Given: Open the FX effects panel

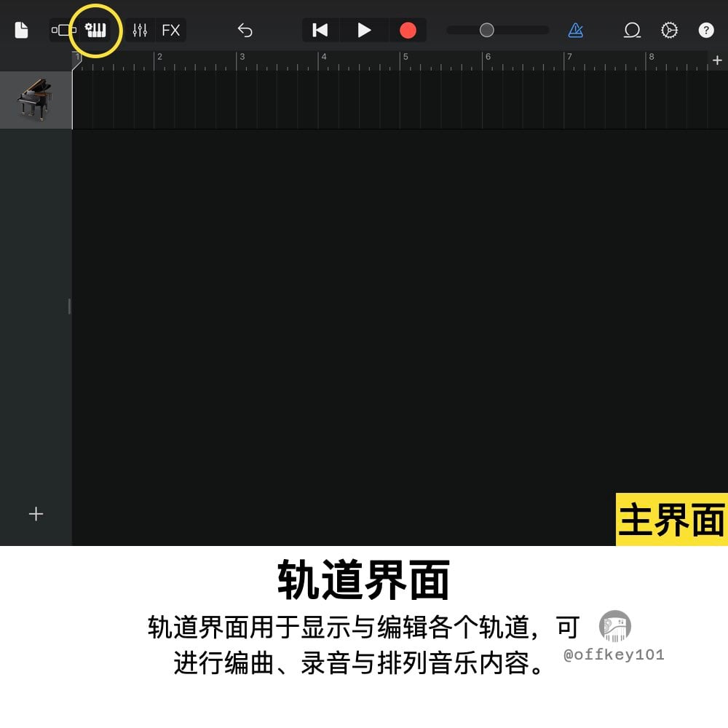Looking at the screenshot, I should 172,30.
